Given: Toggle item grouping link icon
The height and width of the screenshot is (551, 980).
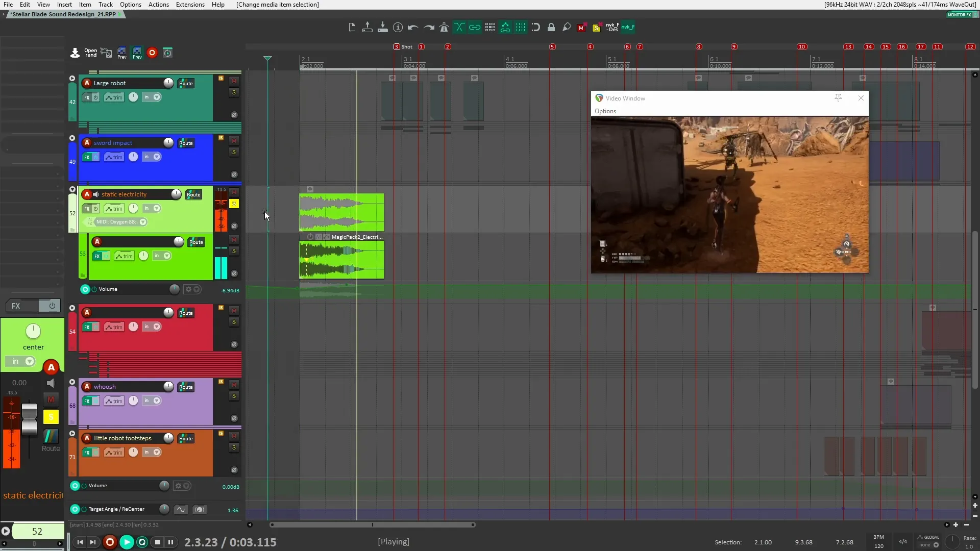Looking at the screenshot, I should click(x=474, y=28).
